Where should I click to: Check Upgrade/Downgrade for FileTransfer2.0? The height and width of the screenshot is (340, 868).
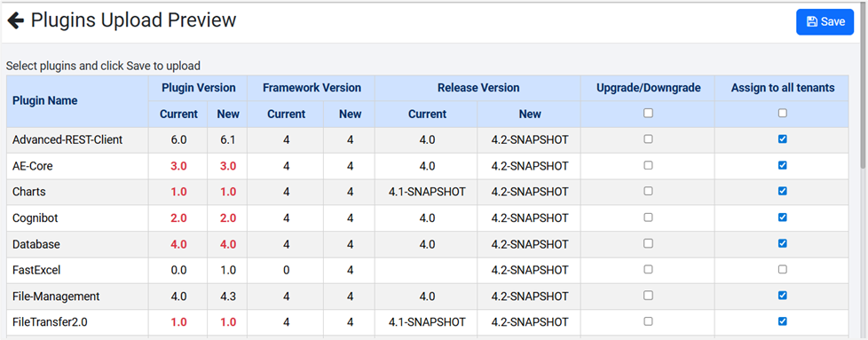[648, 321]
